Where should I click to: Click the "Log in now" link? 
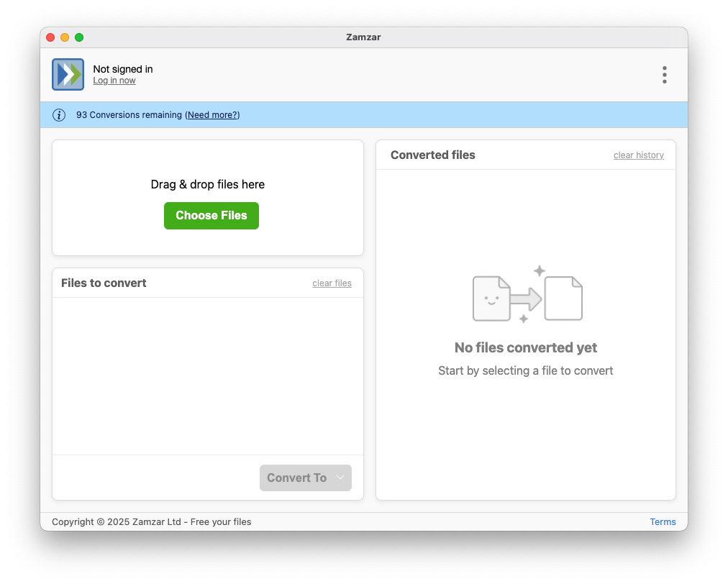tap(114, 81)
